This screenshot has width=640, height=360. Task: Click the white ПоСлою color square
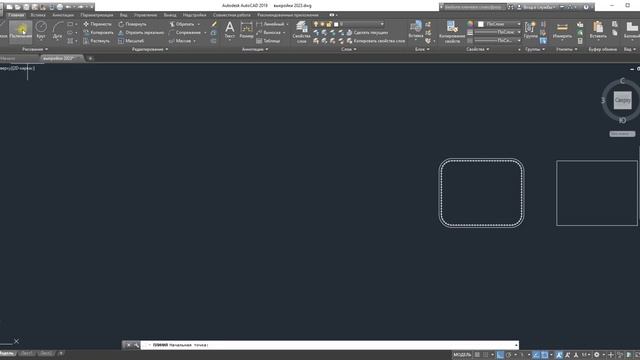click(x=481, y=24)
